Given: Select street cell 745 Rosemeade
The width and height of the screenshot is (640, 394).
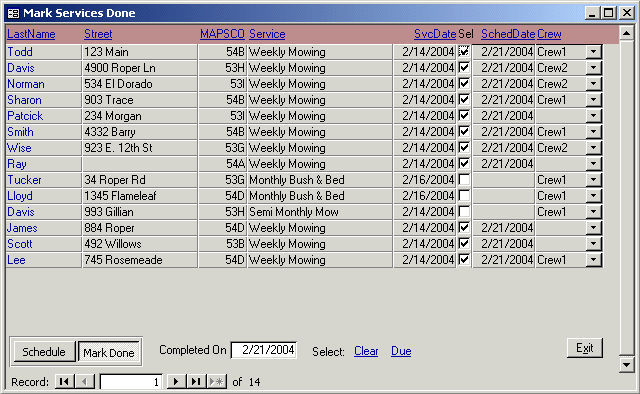Looking at the screenshot, I should coord(140,260).
